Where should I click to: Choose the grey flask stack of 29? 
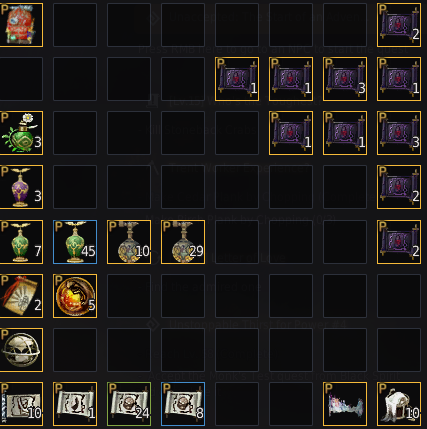click(183, 242)
